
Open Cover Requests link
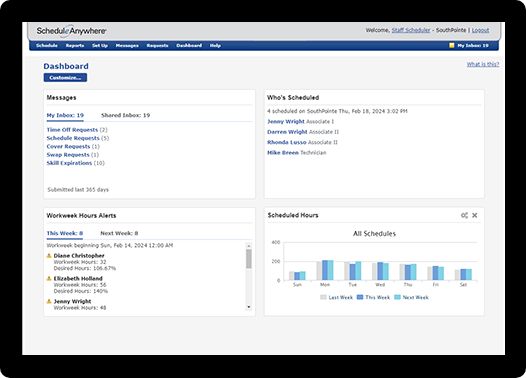pos(68,147)
